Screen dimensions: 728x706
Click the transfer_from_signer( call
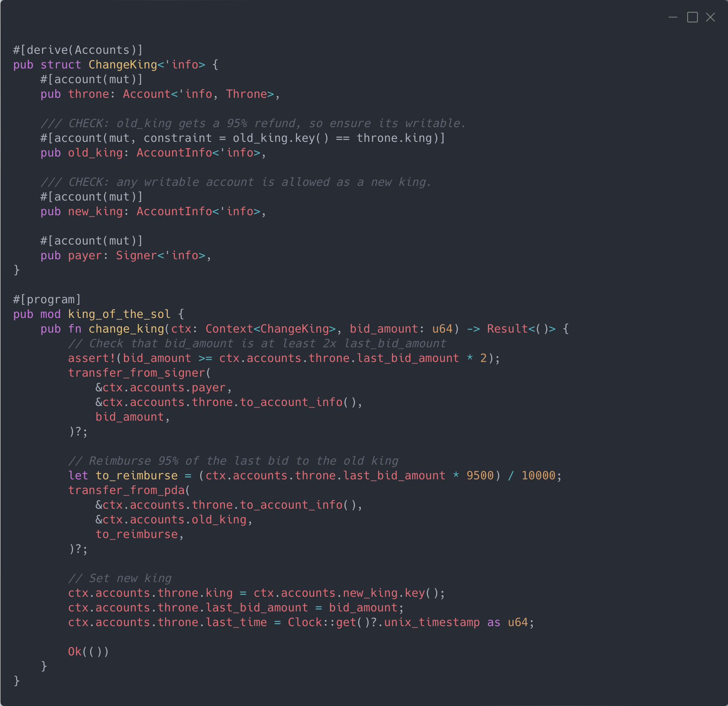click(x=139, y=373)
